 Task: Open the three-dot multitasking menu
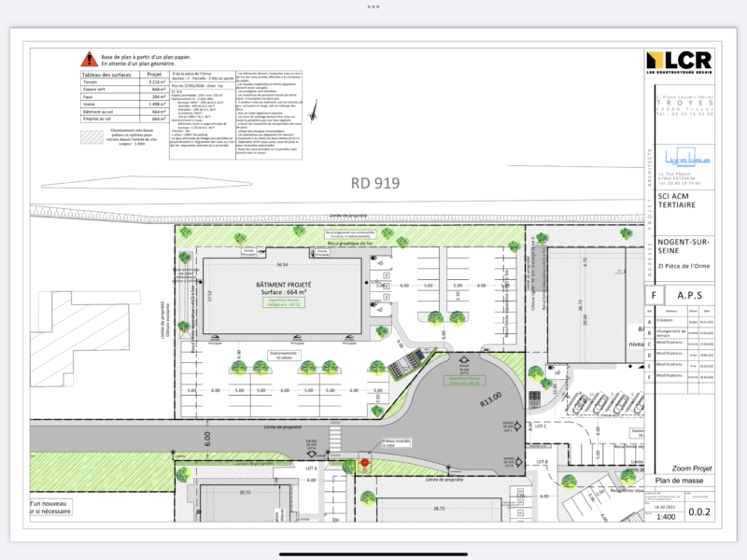click(x=373, y=6)
